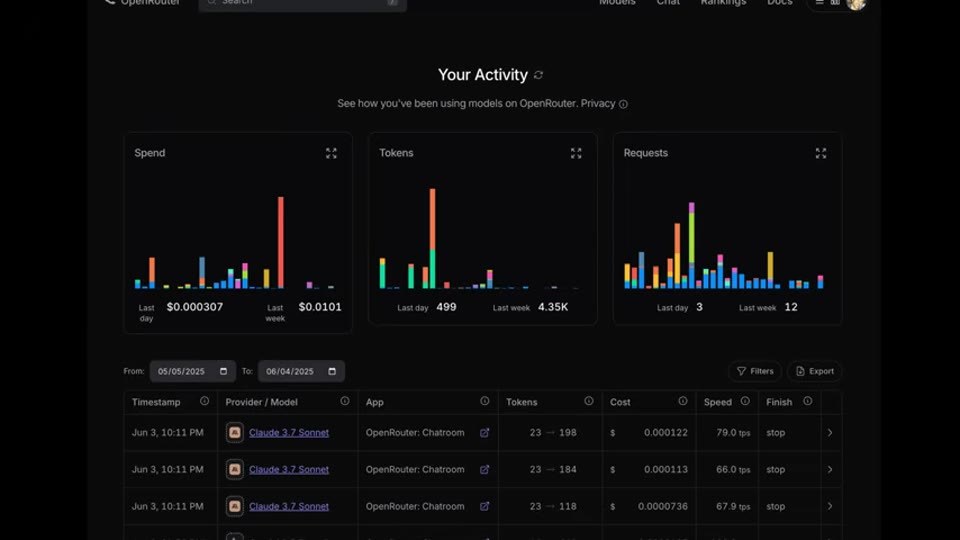Expand the Tokens chart to fullscreen
The width and height of the screenshot is (960, 540).
[x=576, y=153]
